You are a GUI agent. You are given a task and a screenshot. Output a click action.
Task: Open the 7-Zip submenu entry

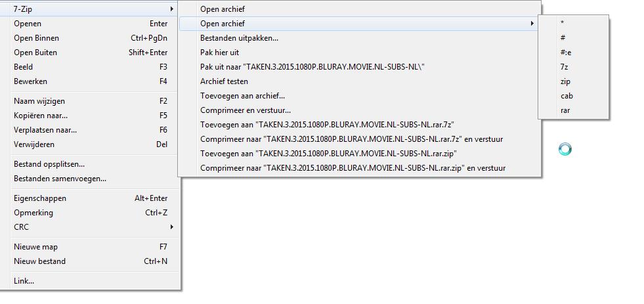pos(89,9)
